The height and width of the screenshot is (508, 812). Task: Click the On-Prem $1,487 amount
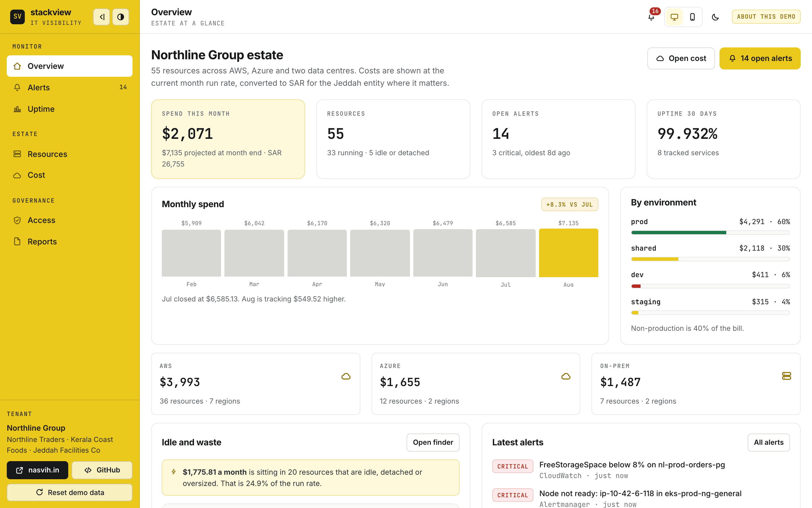620,382
